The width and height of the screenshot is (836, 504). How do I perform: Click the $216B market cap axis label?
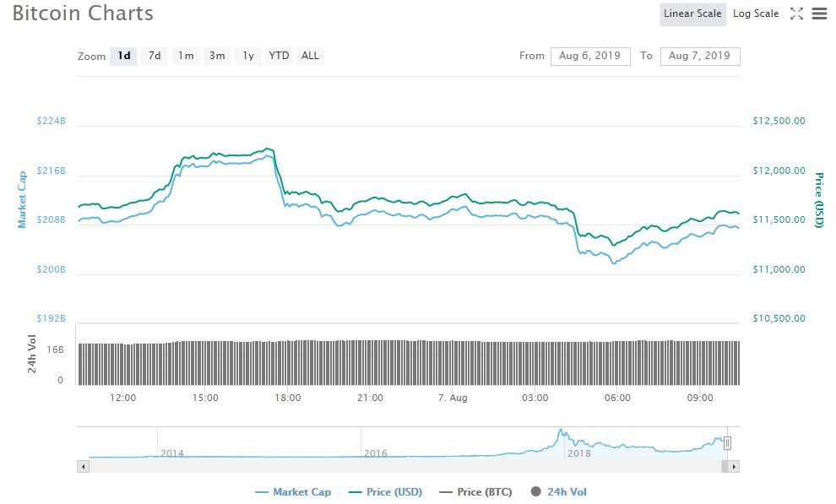tap(52, 171)
